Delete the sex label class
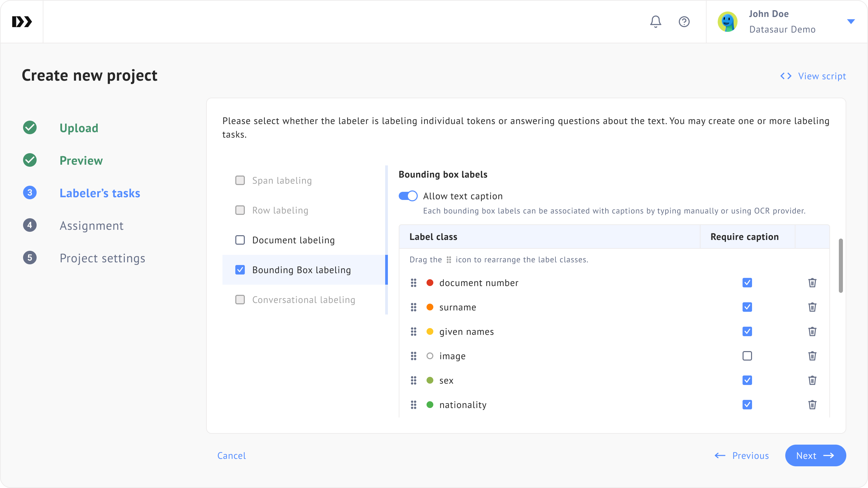 tap(812, 380)
